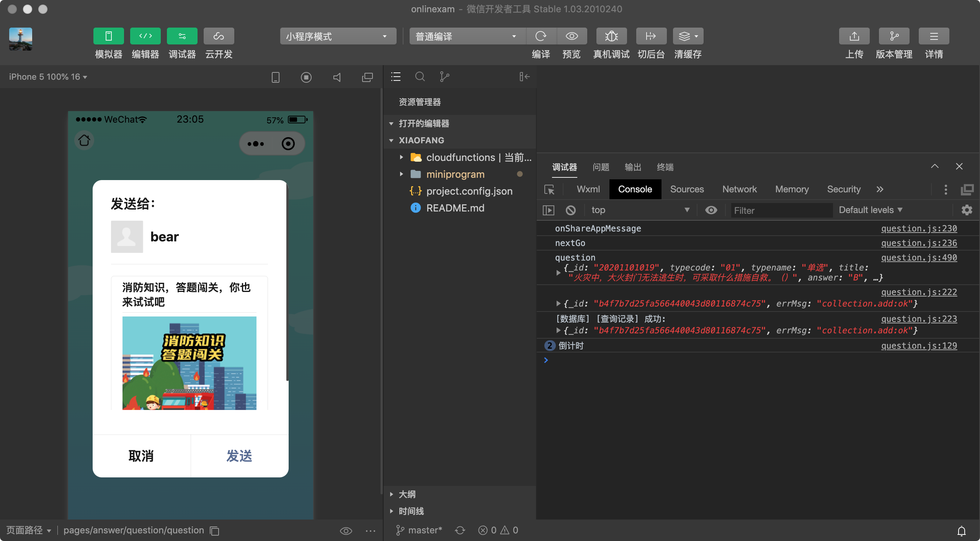Toggle the simulator panel button
Viewport: 980px width, 541px height.
coord(108,36)
